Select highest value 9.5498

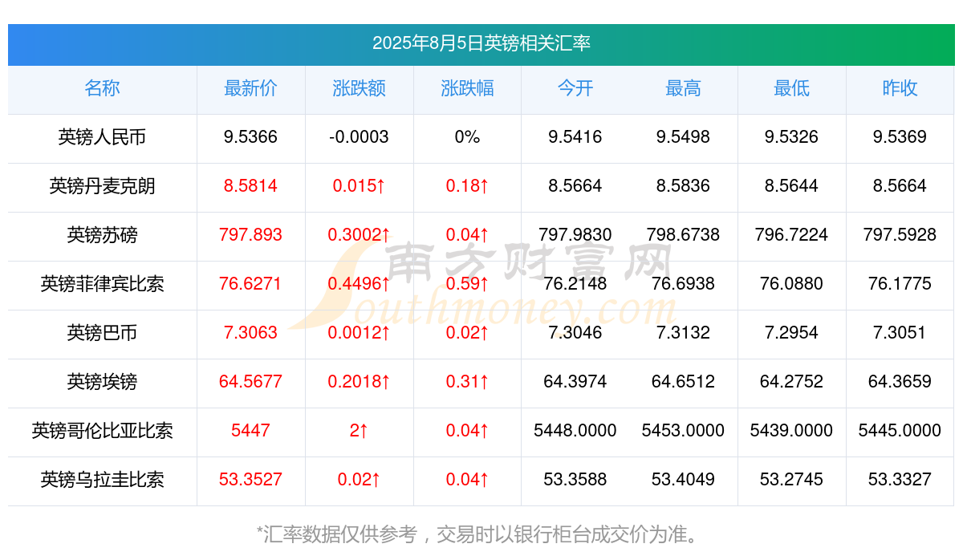683,137
